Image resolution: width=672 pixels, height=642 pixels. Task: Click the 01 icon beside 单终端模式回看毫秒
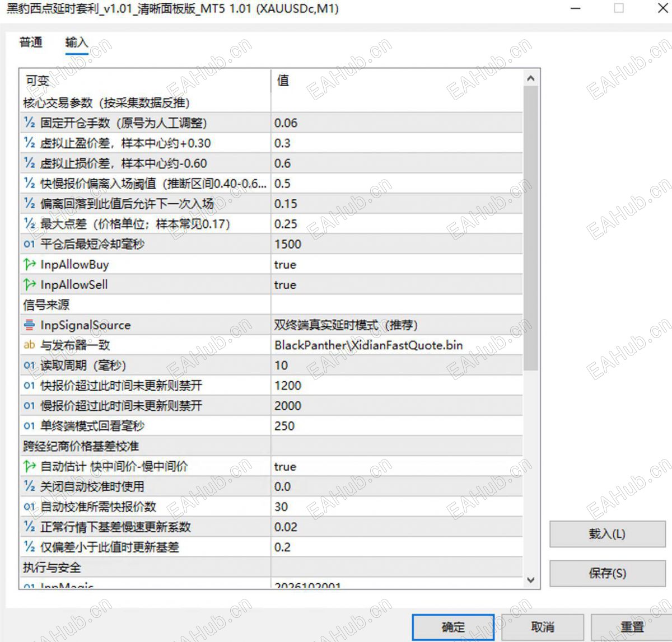[x=29, y=426]
